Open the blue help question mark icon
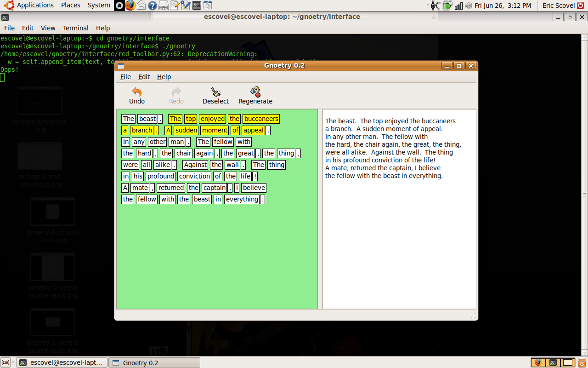588x368 pixels. point(153,6)
